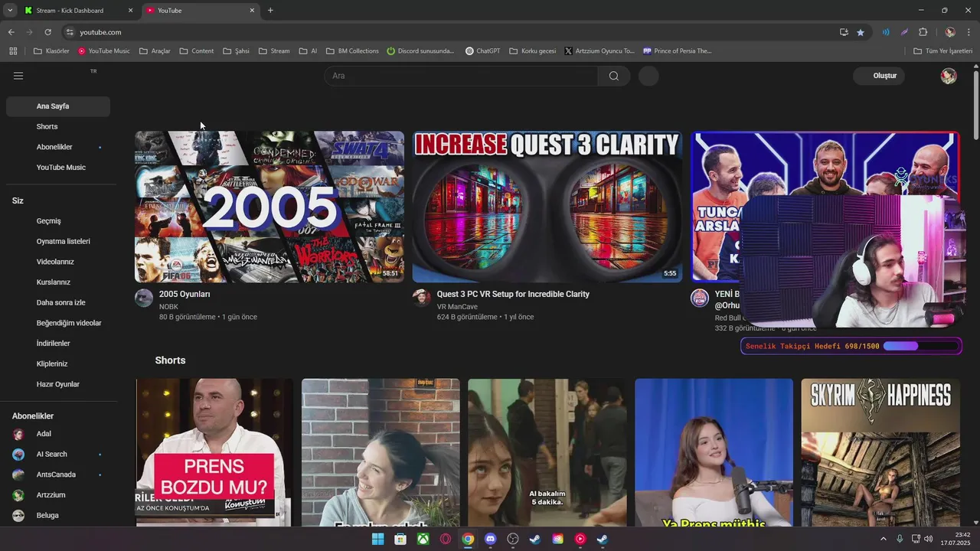Click the Windows Start button
The height and width of the screenshot is (551, 980).
point(377,539)
